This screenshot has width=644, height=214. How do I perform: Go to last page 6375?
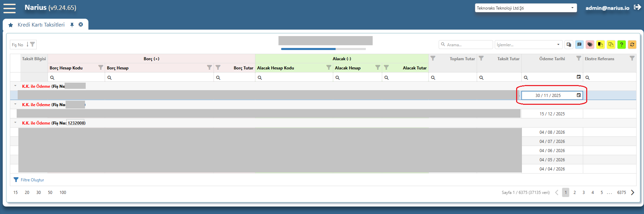click(622, 193)
